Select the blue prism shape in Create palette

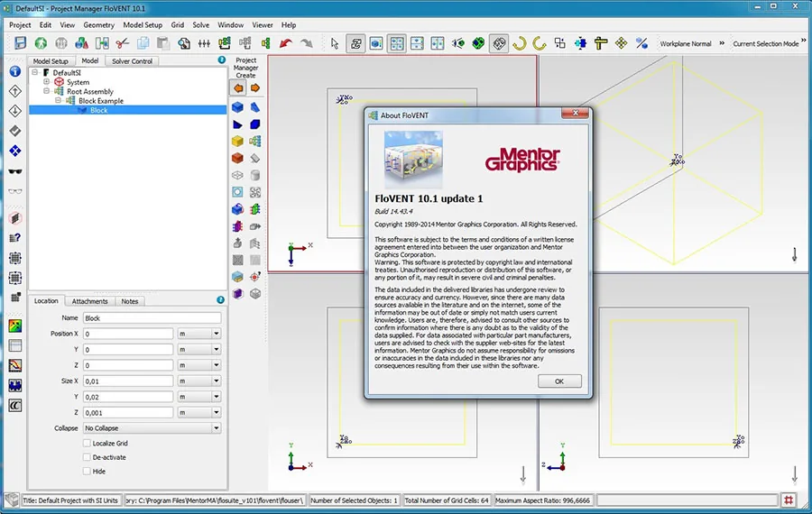point(254,107)
